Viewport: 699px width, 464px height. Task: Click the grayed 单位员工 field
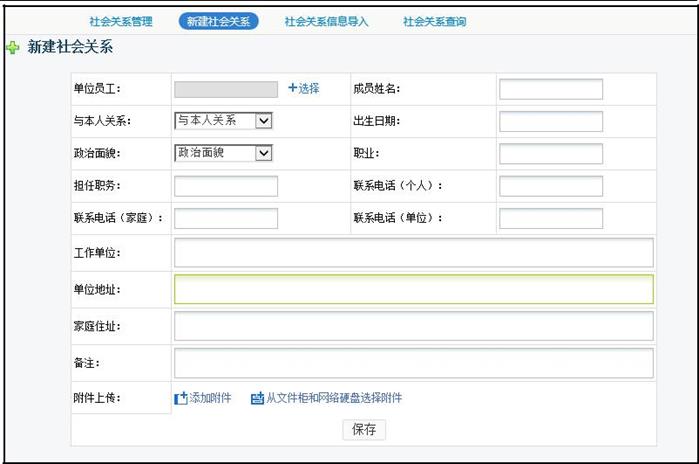226,89
